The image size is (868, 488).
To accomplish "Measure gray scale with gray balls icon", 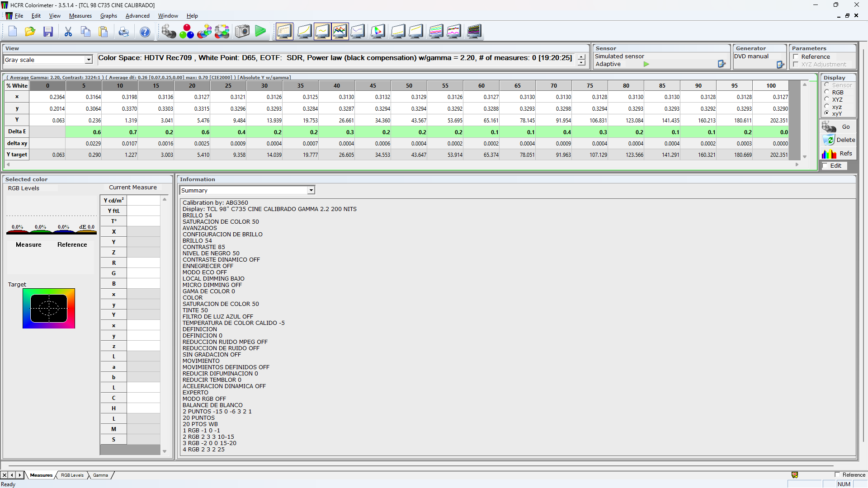I will click(x=169, y=32).
